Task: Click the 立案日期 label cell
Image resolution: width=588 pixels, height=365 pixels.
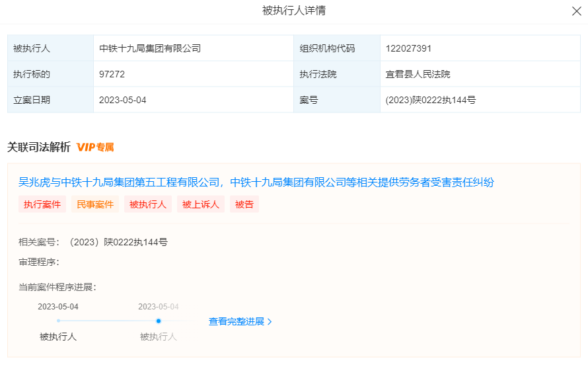Action: 50,100
